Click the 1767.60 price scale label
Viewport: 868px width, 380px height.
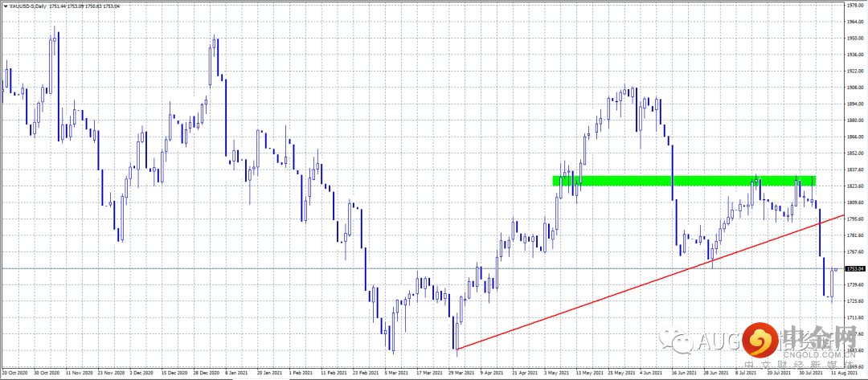(x=856, y=252)
